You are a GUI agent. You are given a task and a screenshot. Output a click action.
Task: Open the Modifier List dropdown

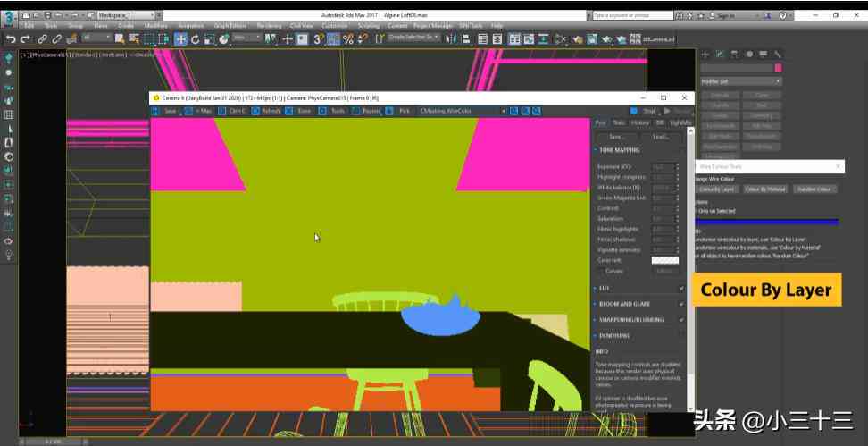(740, 81)
